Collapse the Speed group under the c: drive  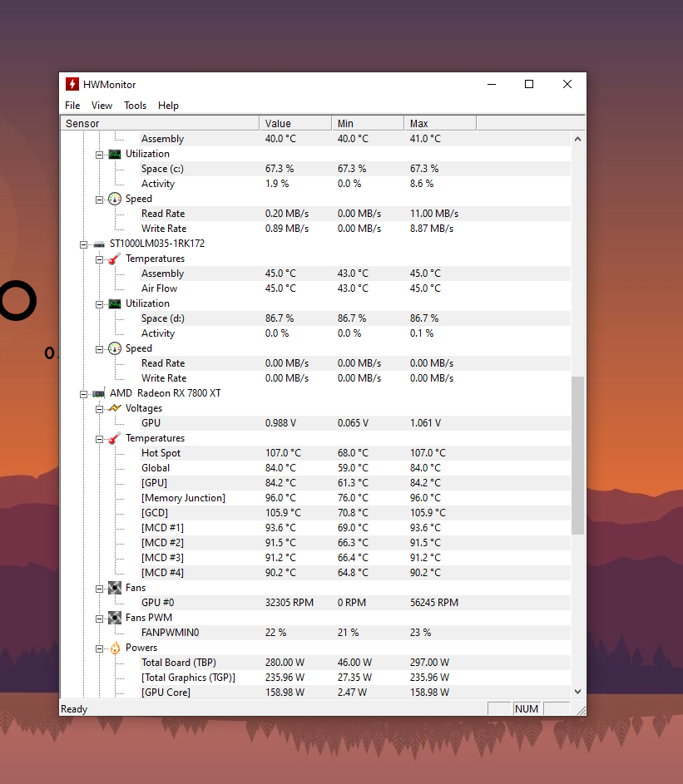[99, 200]
